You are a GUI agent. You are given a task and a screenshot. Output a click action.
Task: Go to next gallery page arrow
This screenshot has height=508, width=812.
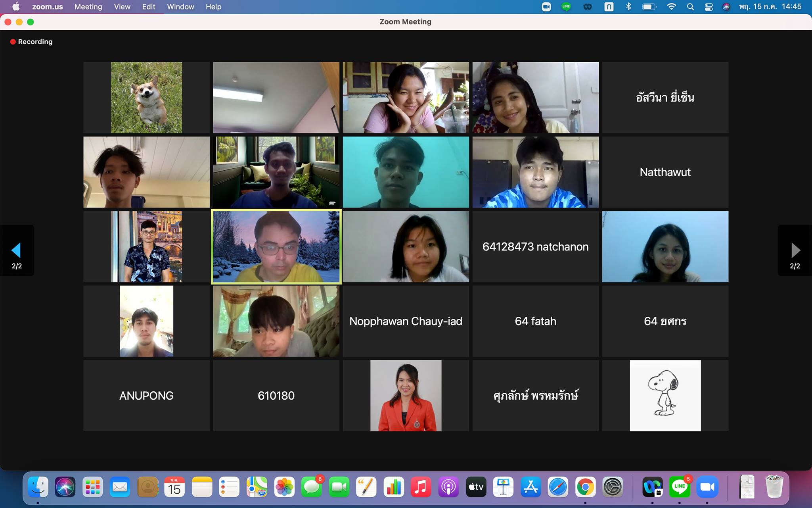[x=795, y=250]
